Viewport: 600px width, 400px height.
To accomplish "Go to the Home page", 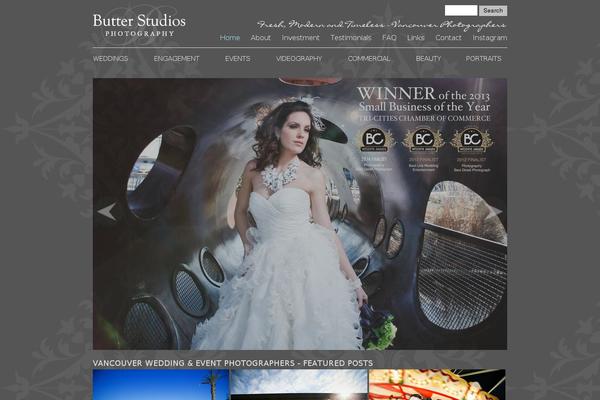I will [x=230, y=38].
